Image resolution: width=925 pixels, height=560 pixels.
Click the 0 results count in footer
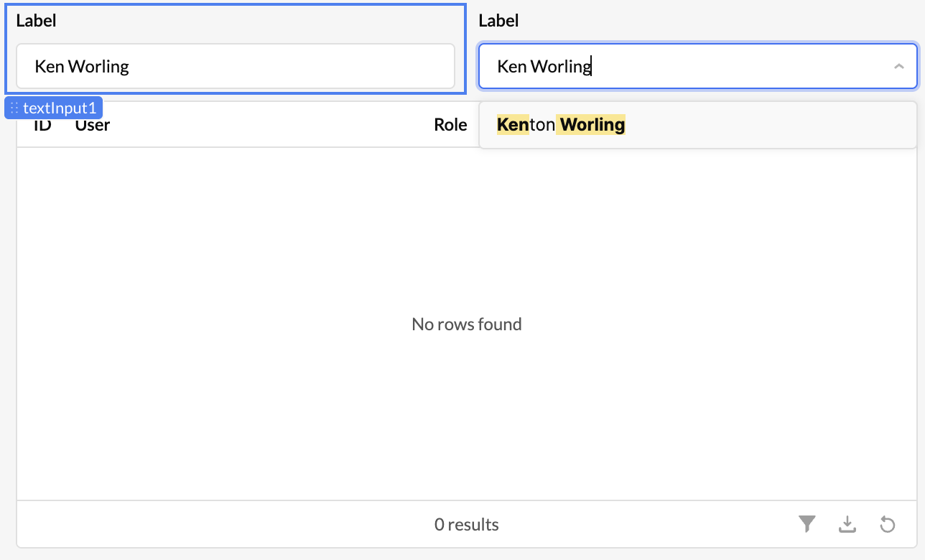click(x=467, y=525)
